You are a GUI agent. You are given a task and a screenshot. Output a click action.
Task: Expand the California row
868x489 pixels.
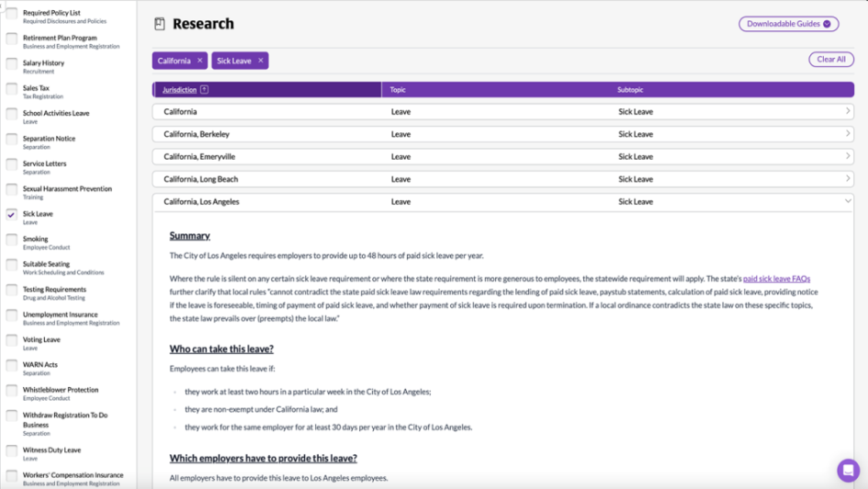pos(502,111)
